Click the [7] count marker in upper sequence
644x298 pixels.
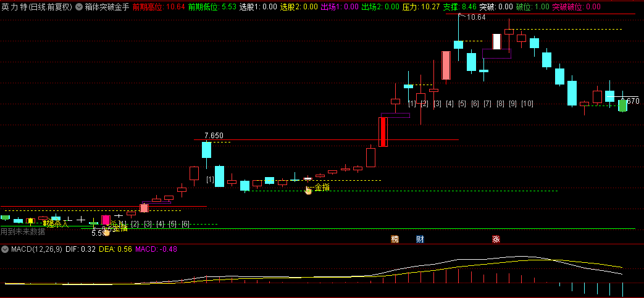point(487,104)
